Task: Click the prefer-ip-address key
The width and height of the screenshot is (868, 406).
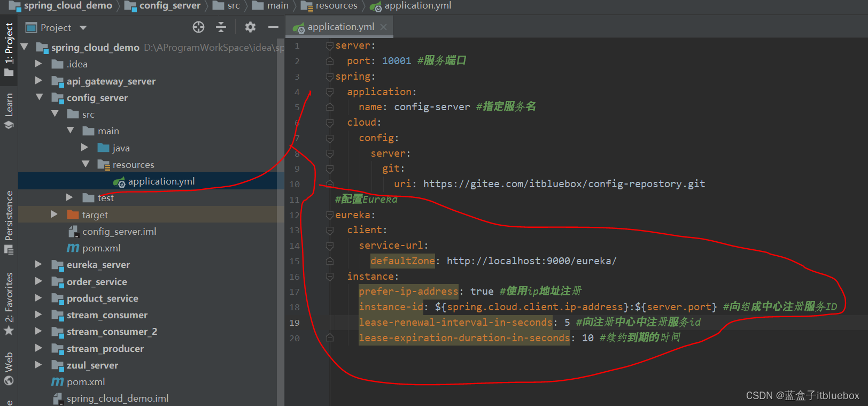Action: pos(408,292)
